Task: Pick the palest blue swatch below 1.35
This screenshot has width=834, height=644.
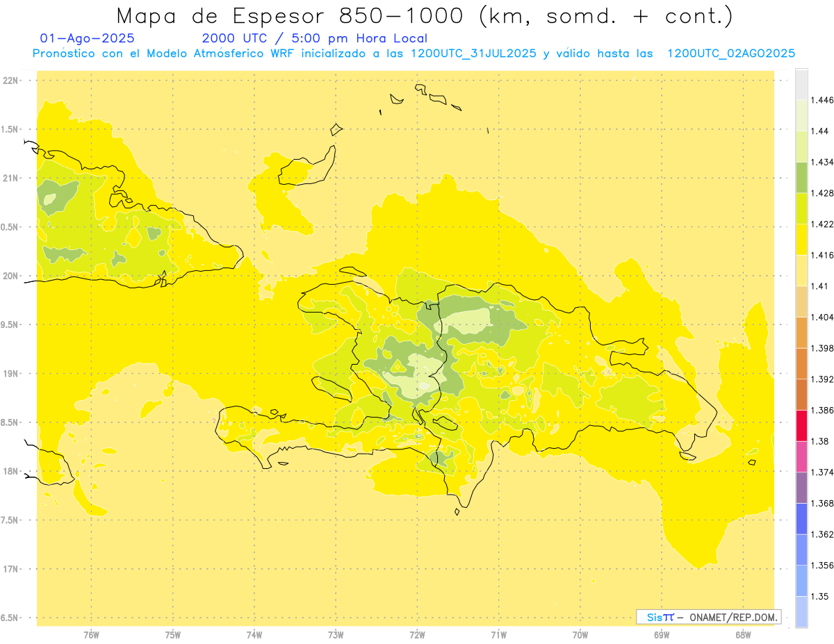Action: tap(801, 612)
